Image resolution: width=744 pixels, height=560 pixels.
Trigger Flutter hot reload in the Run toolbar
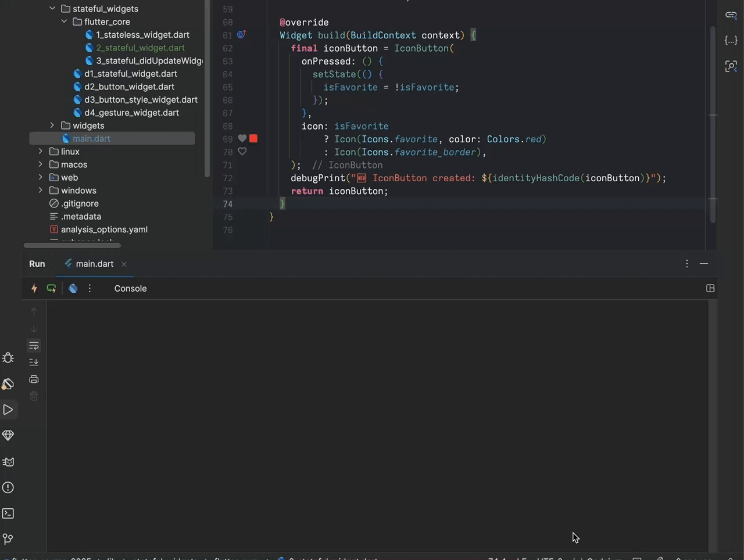[34, 288]
